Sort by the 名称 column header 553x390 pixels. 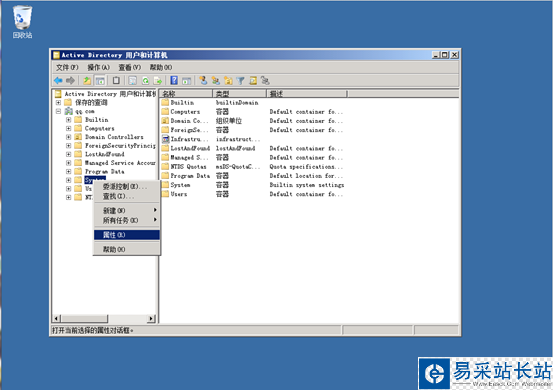[x=186, y=94]
